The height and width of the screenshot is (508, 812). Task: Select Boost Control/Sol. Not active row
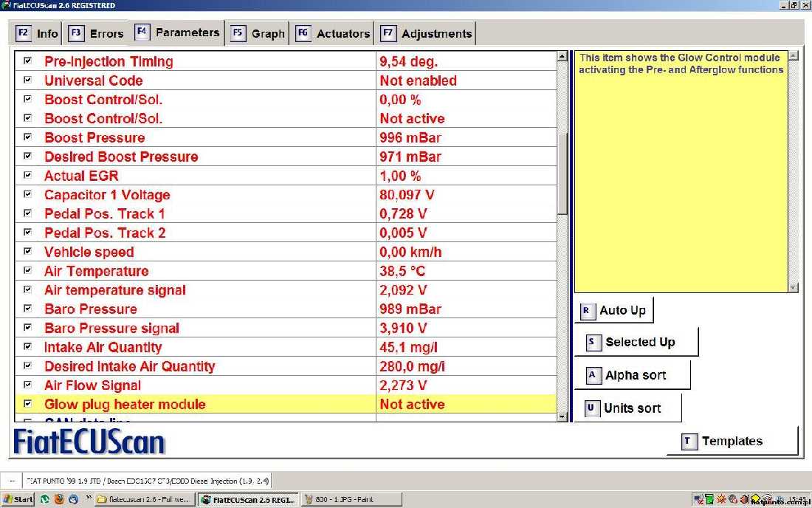click(286, 119)
